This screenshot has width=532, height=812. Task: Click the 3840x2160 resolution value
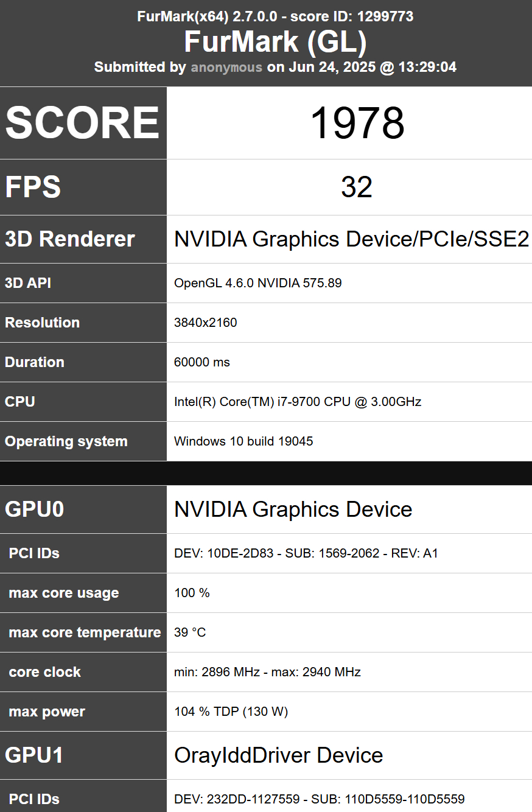point(205,323)
